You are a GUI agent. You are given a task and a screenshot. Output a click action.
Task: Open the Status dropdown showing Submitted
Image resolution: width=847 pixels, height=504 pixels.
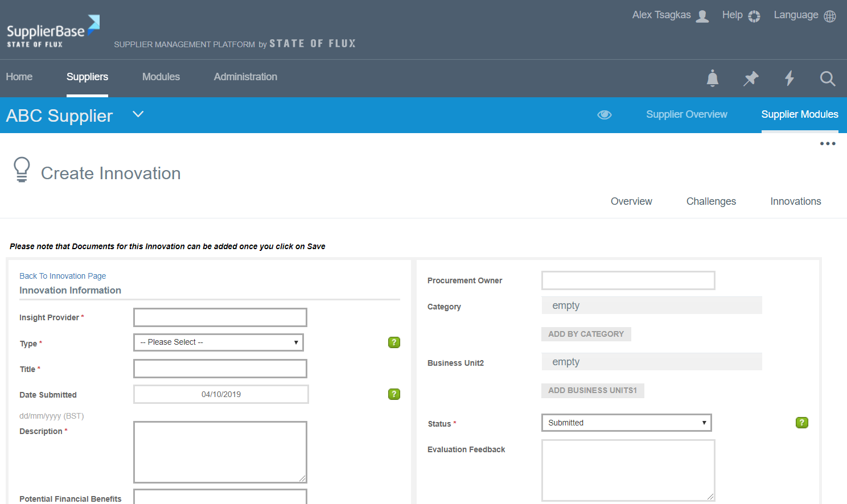point(626,423)
